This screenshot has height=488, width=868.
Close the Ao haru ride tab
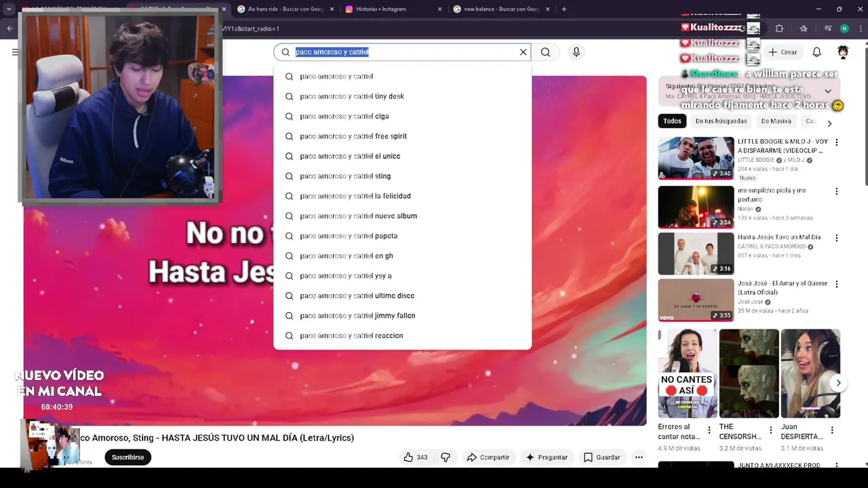click(332, 9)
